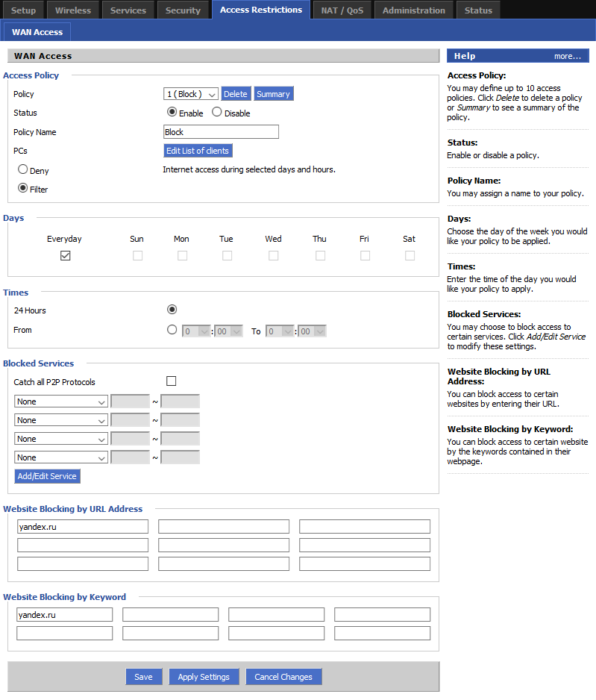This screenshot has height=700, width=596.
Task: Toggle the Everyday checkbox
Action: pos(66,255)
